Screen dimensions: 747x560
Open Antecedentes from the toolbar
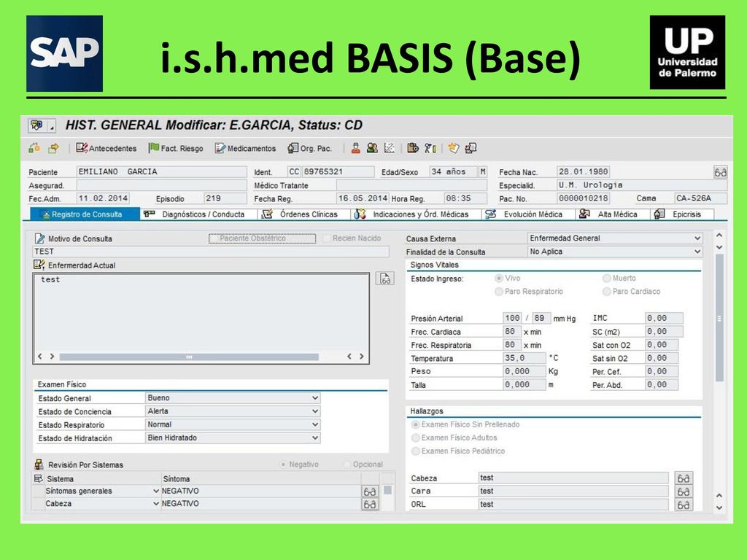(x=107, y=148)
